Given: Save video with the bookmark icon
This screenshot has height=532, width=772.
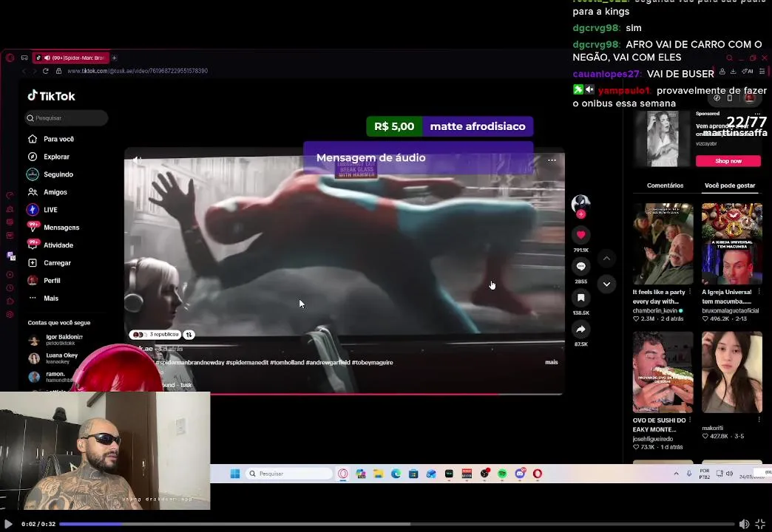Looking at the screenshot, I should pyautogui.click(x=581, y=298).
